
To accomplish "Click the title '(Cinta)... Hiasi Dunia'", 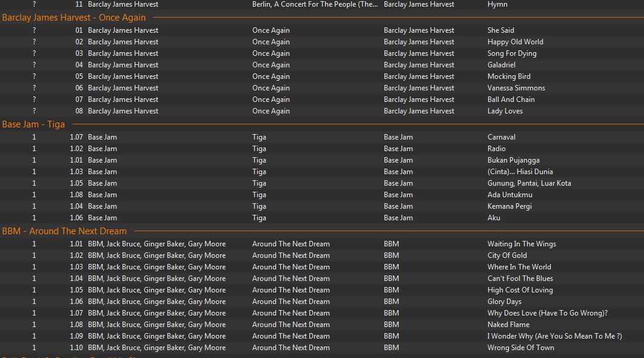I will coord(520,172).
